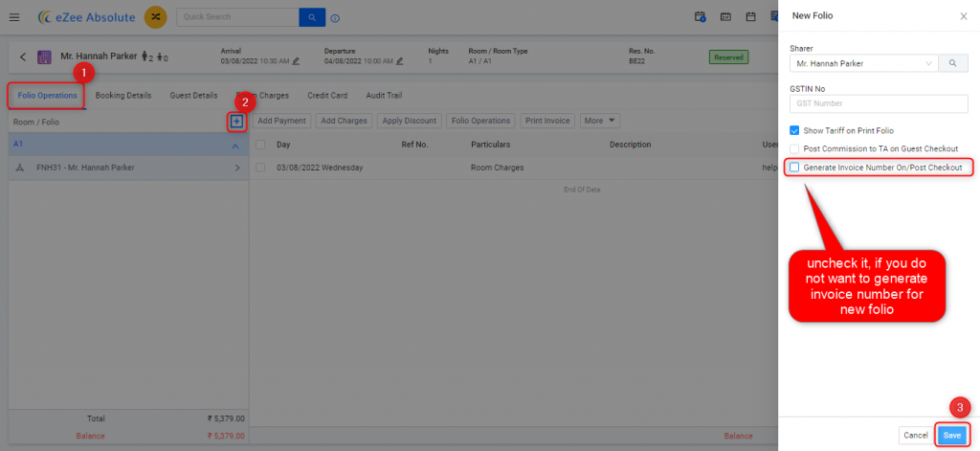Switch to Booking Details tab
This screenshot has height=451, width=980.
pyautogui.click(x=123, y=96)
